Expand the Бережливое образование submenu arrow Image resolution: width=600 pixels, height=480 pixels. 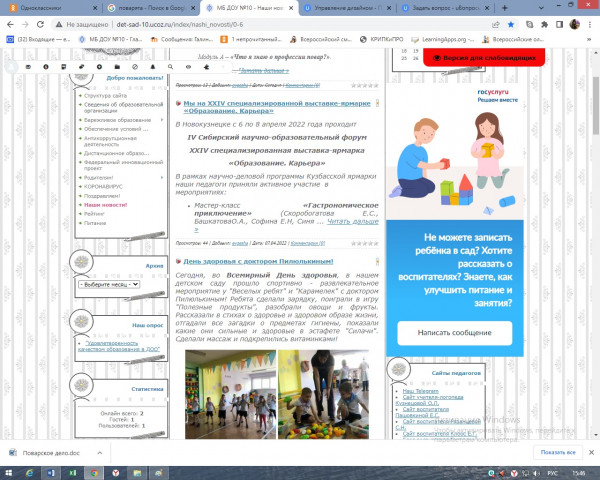pos(162,120)
